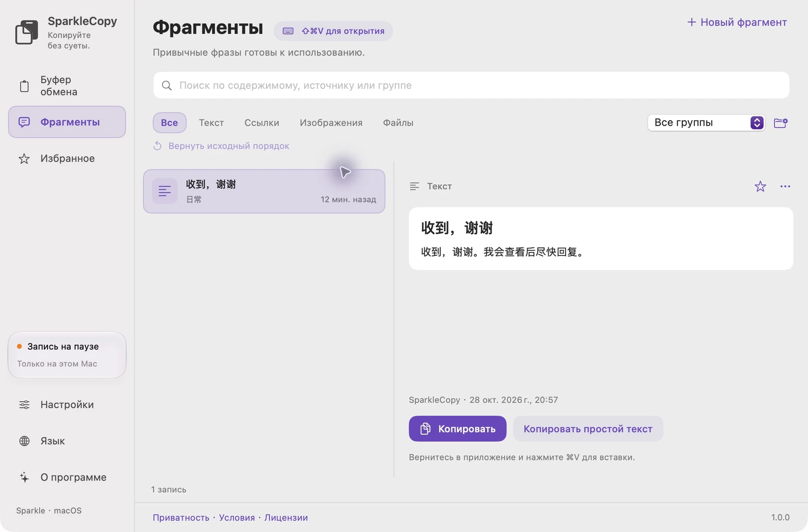Click the SparkleCopy · 28 окт. 2026 г. source line
Viewport: 808px width, 532px height.
click(x=483, y=400)
